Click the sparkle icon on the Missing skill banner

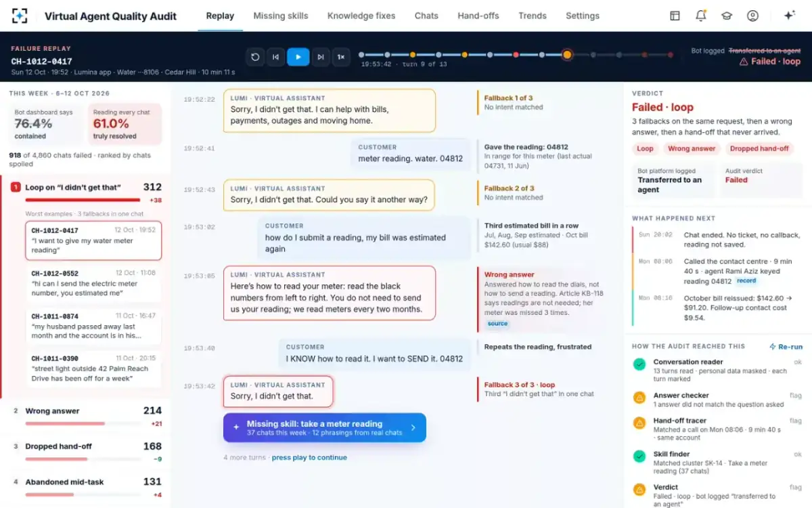coord(236,427)
